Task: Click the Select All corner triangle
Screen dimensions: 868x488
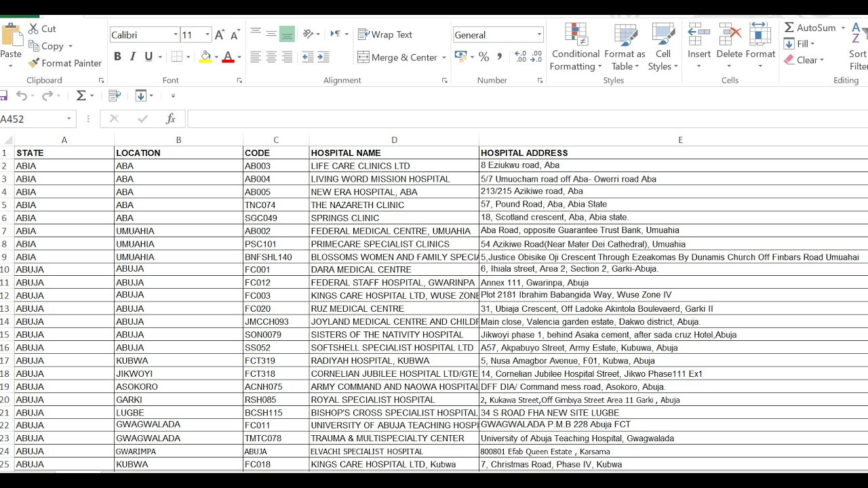Action: [8, 140]
